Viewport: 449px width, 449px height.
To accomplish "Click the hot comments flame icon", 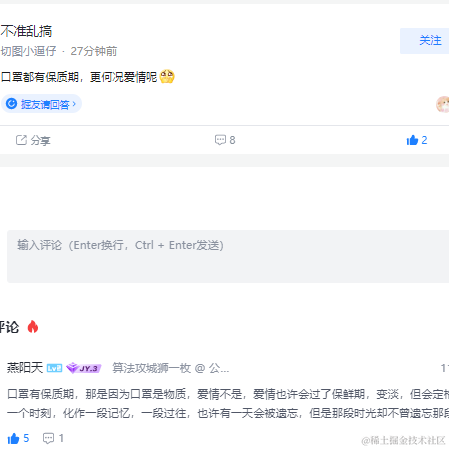I will (x=33, y=327).
